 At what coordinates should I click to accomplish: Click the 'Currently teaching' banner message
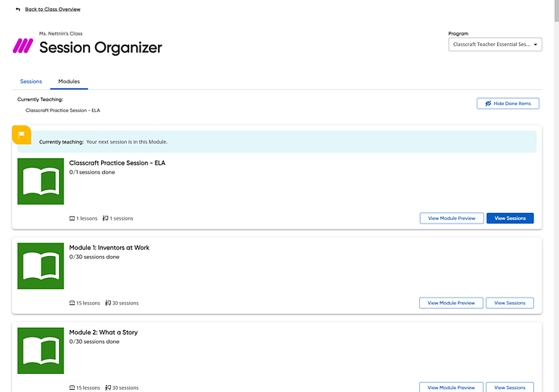(276, 142)
